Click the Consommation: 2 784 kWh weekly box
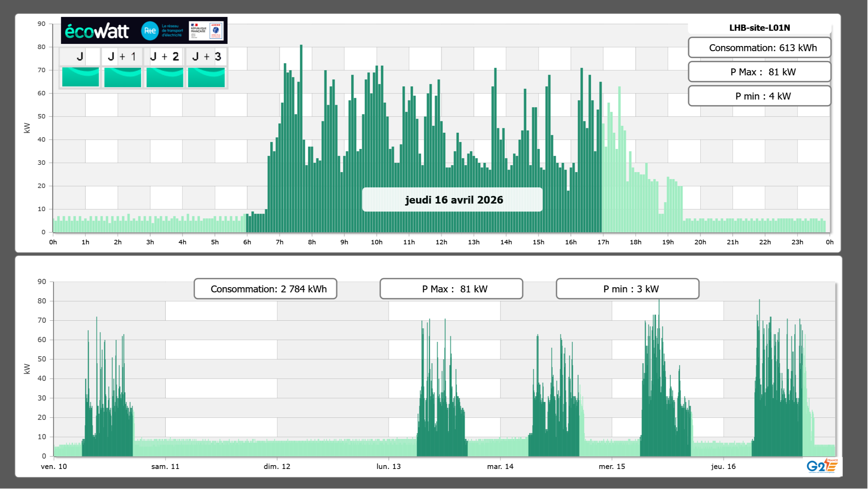 pyautogui.click(x=265, y=289)
